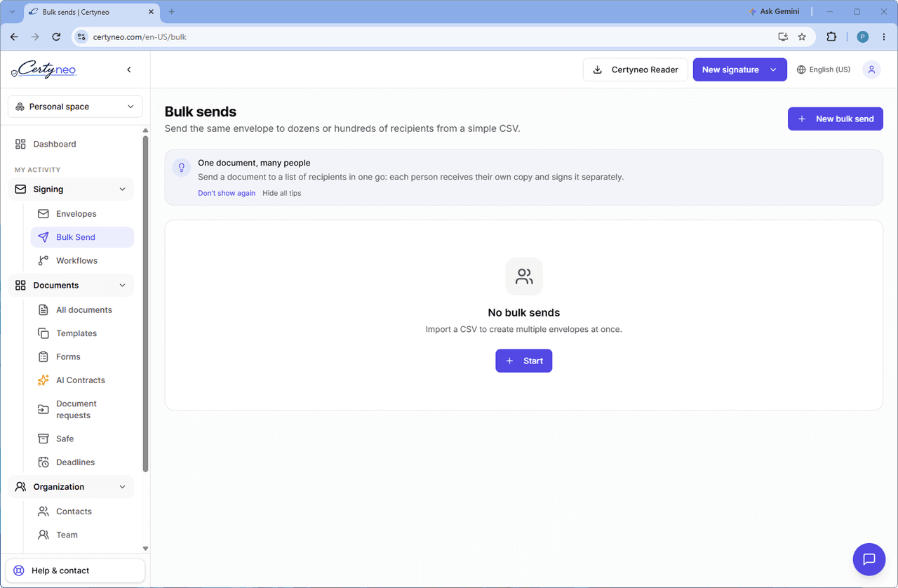Open Chrome profile avatar
This screenshot has height=588, width=898.
862,36
